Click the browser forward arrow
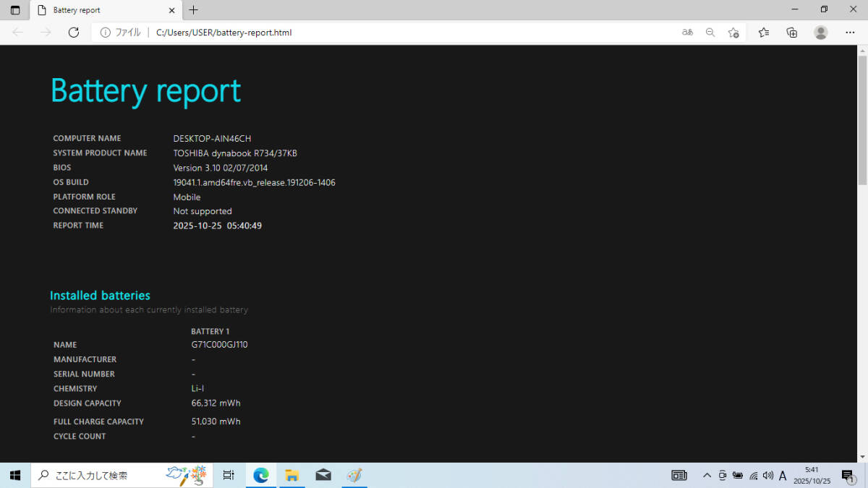The width and height of the screenshot is (868, 488). (x=46, y=33)
